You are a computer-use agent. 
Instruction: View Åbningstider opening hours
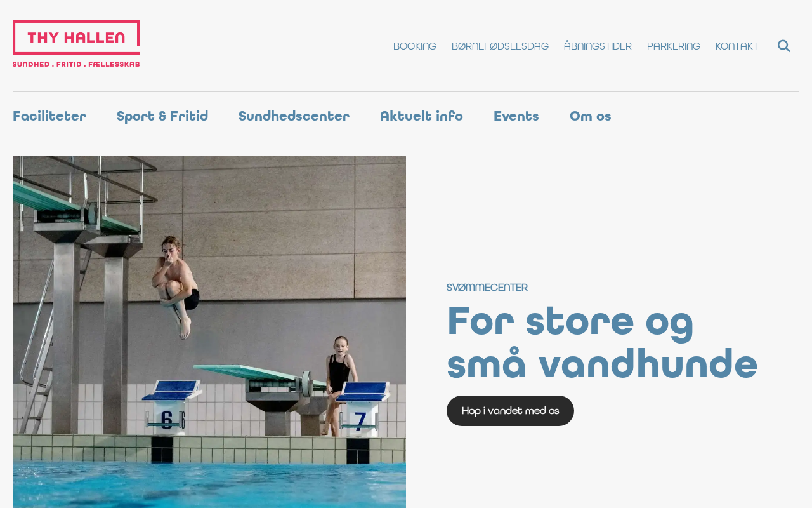pyautogui.click(x=598, y=46)
